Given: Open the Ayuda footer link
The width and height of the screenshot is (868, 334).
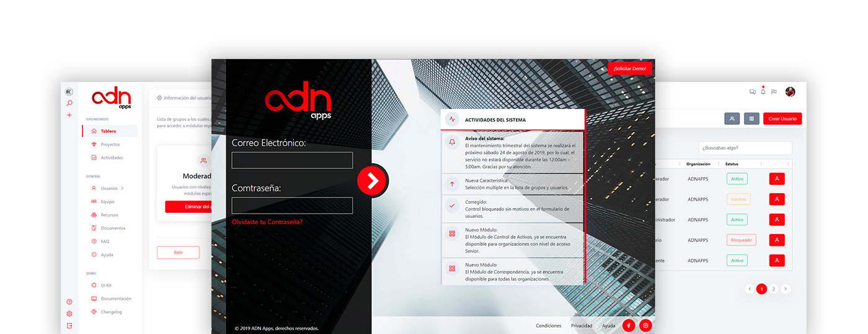Looking at the screenshot, I should click(x=609, y=326).
